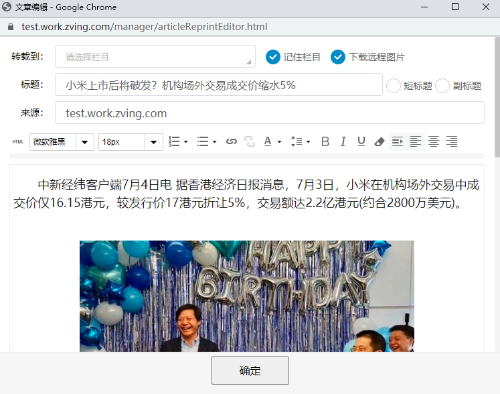Toggle underline formatting

click(361, 142)
